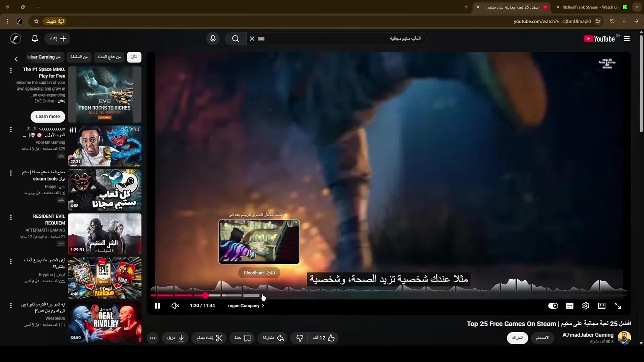Share the video via مشاركة button
Image resolution: width=644 pixels, height=362 pixels.
click(274, 338)
